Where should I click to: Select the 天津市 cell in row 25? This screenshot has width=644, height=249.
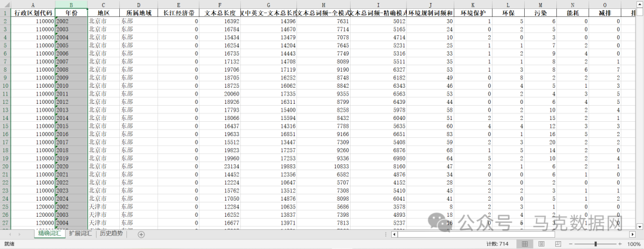click(104, 207)
